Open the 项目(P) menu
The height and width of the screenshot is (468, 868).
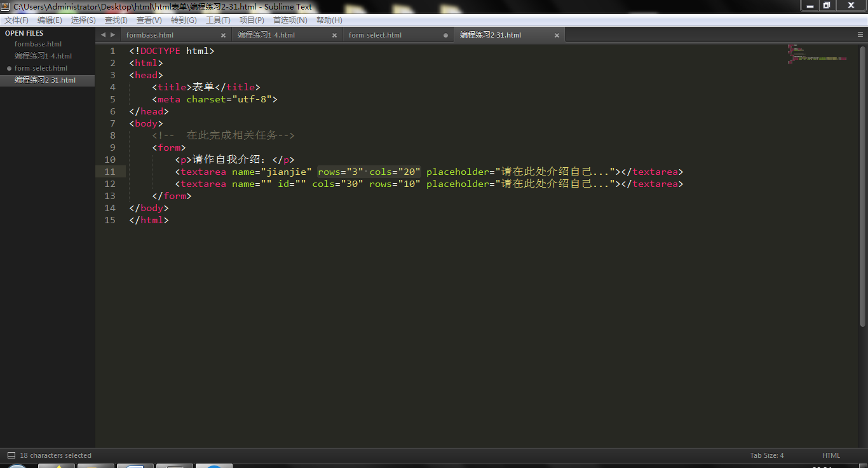click(252, 20)
